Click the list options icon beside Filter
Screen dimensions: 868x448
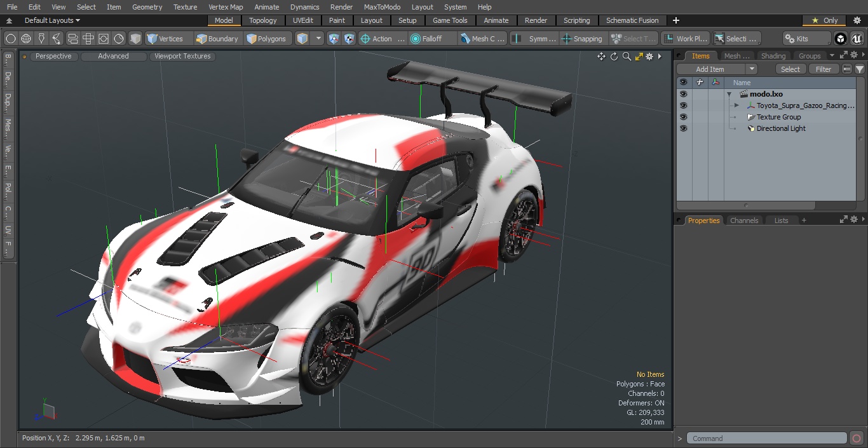[x=847, y=69]
